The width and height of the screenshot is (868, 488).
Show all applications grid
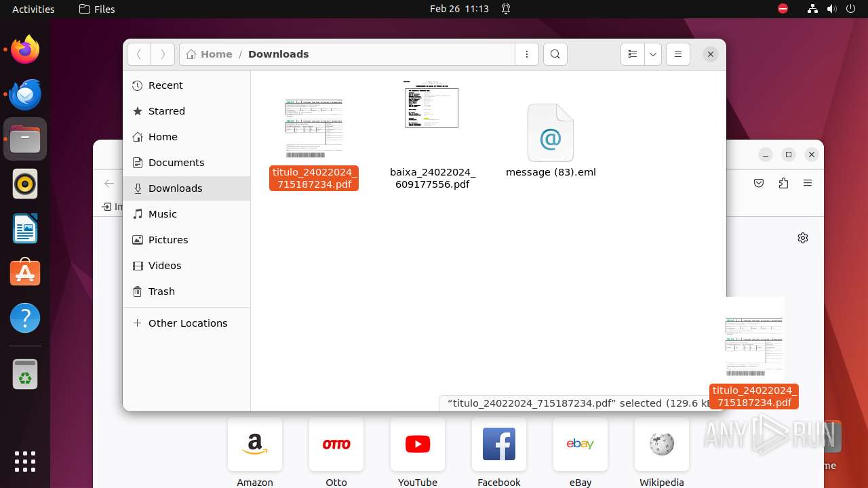click(x=25, y=461)
